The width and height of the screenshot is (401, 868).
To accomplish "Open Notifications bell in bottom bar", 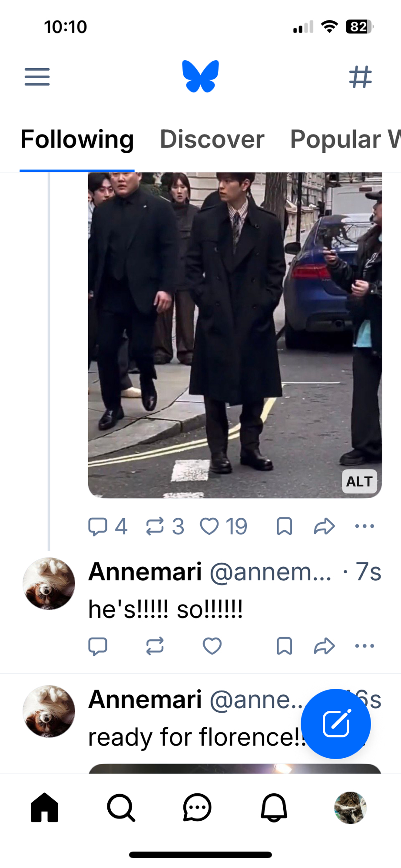I will (274, 808).
